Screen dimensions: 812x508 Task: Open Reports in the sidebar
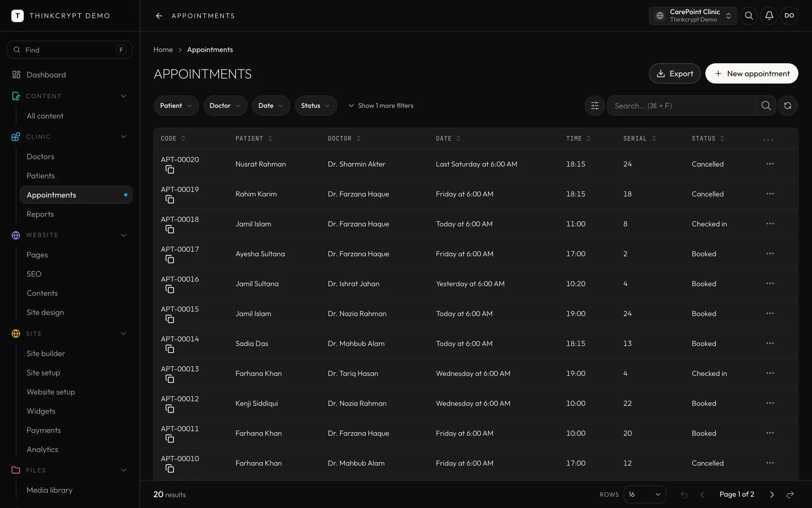point(40,214)
